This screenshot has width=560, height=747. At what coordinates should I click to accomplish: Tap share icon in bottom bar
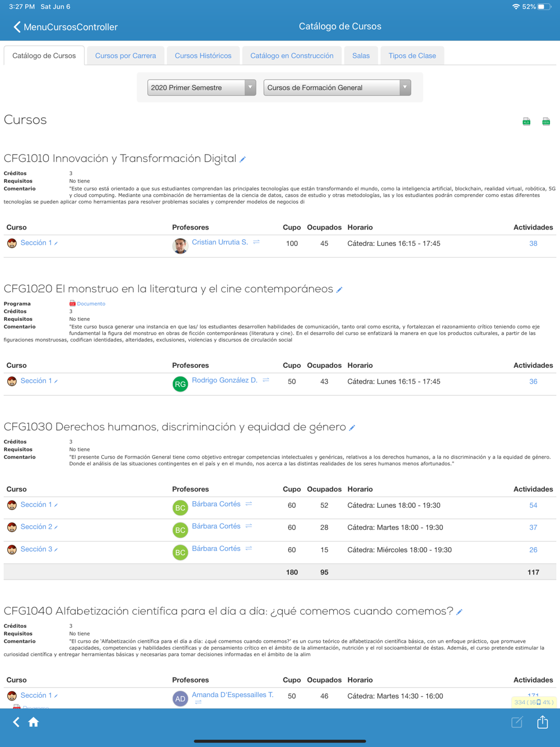tap(543, 722)
